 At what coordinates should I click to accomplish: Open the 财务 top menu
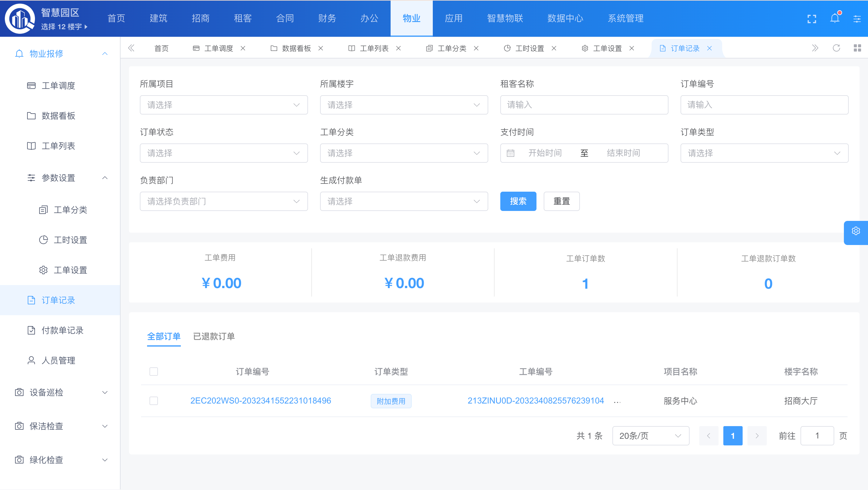pos(327,18)
